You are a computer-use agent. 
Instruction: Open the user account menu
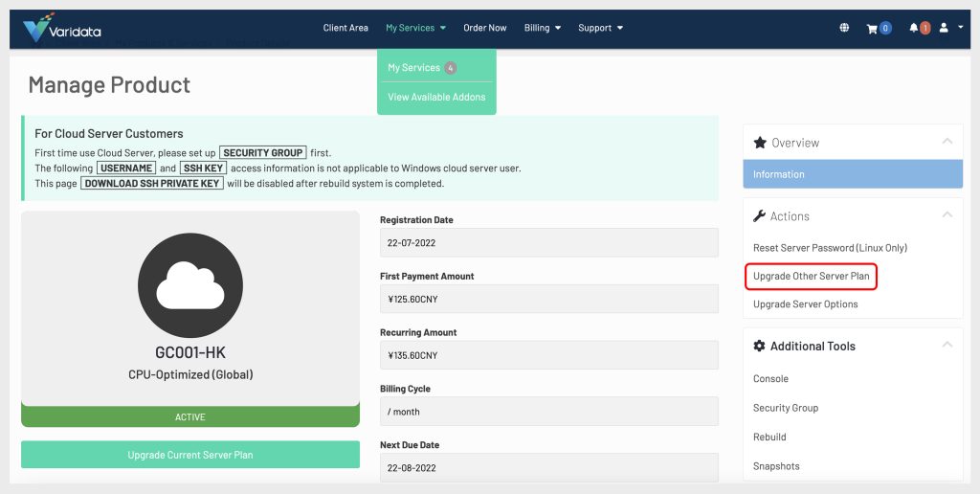pyautogui.click(x=950, y=28)
